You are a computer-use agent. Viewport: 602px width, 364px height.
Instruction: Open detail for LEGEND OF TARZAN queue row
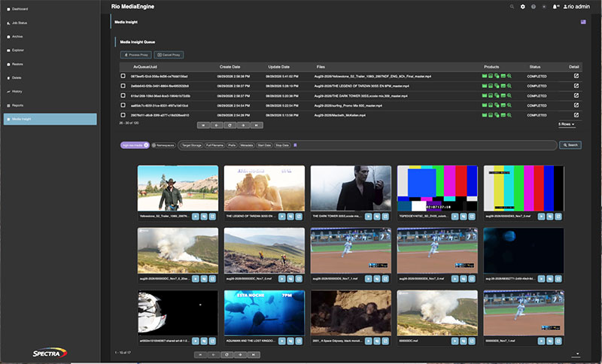point(576,86)
